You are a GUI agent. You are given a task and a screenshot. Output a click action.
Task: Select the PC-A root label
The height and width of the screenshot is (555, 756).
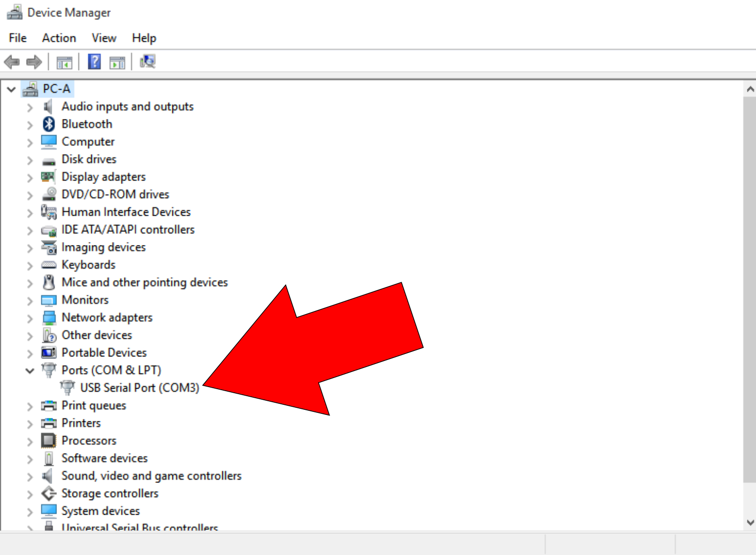(56, 89)
